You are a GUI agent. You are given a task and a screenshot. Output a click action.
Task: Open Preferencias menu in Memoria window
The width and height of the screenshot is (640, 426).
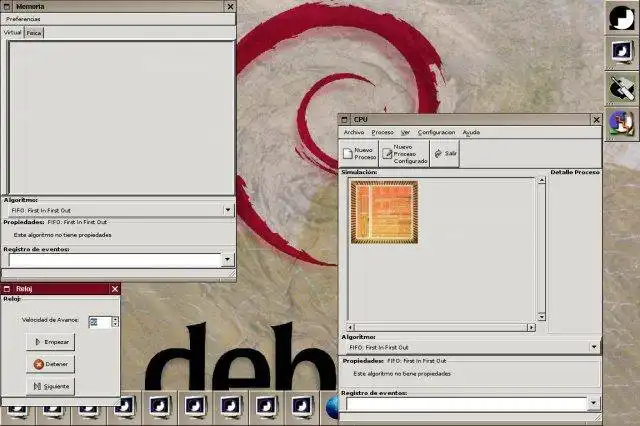[x=23, y=19]
